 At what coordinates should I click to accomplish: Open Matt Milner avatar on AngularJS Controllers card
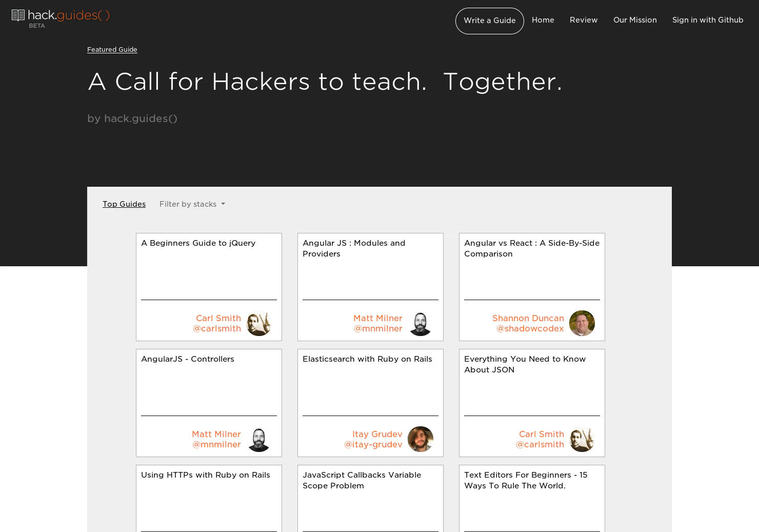[x=259, y=439]
